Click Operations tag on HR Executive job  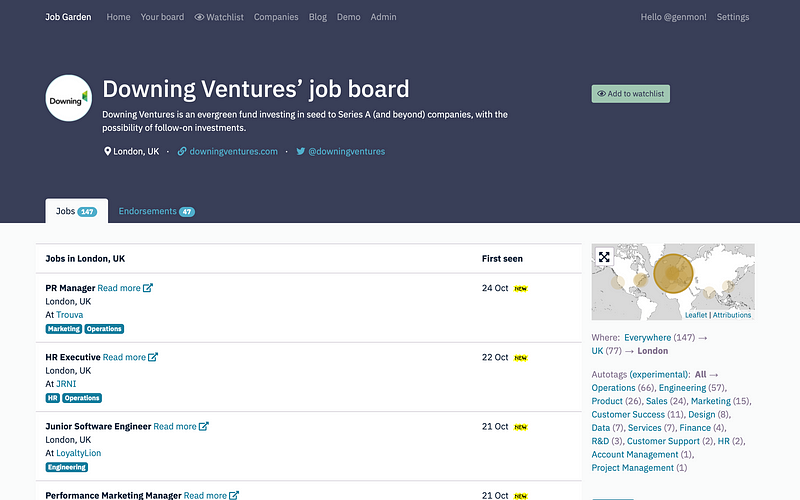click(x=82, y=398)
